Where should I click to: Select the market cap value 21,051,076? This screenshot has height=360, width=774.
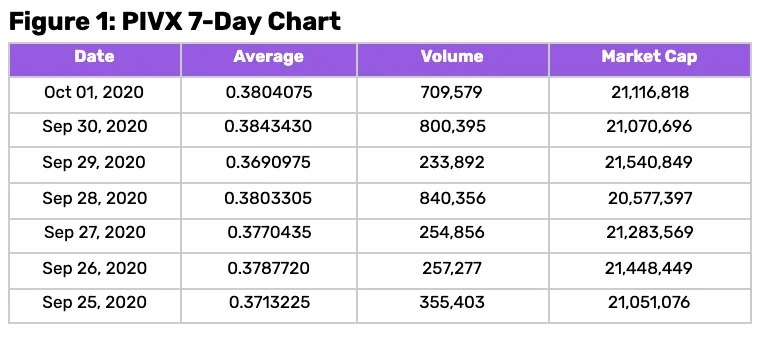[649, 302]
